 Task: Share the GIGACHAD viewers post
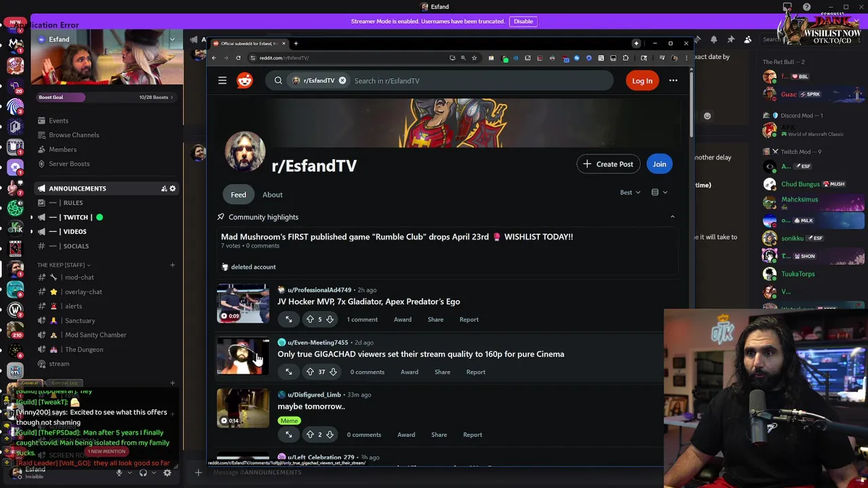point(442,371)
